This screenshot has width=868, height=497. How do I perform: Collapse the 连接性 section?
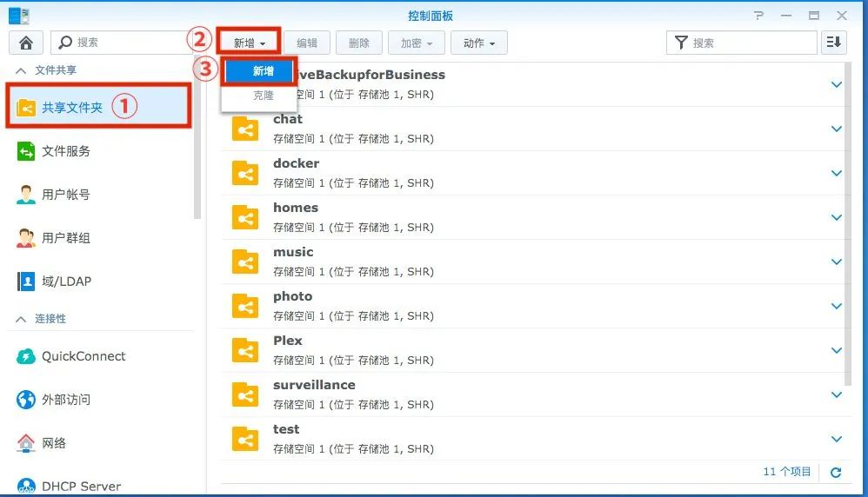[21, 319]
